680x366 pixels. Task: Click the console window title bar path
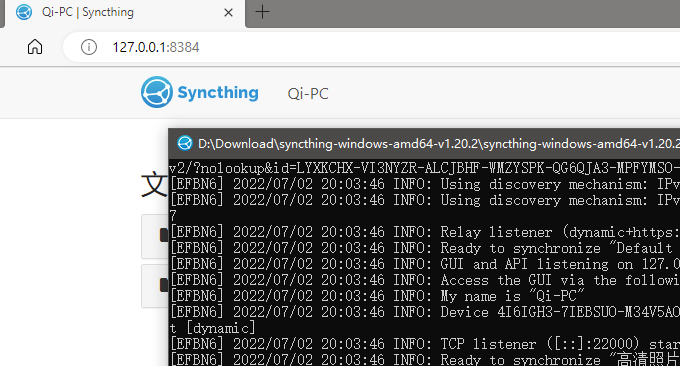438,144
